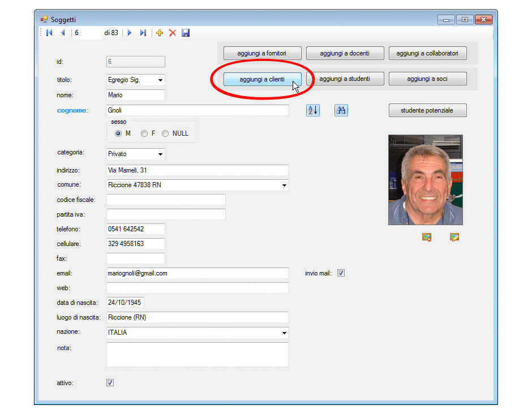Click the nome field containing Mario
The height and width of the screenshot is (414, 532).
[x=136, y=95]
